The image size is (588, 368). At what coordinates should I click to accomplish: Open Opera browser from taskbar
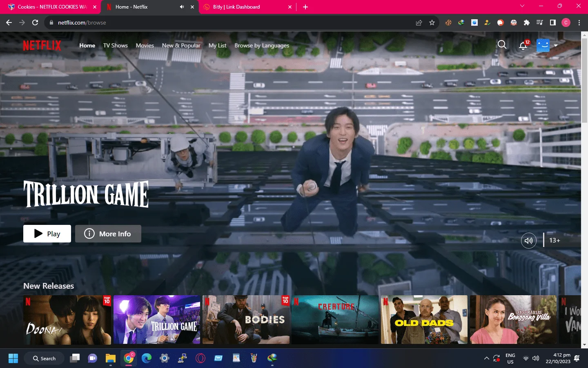[x=200, y=359]
